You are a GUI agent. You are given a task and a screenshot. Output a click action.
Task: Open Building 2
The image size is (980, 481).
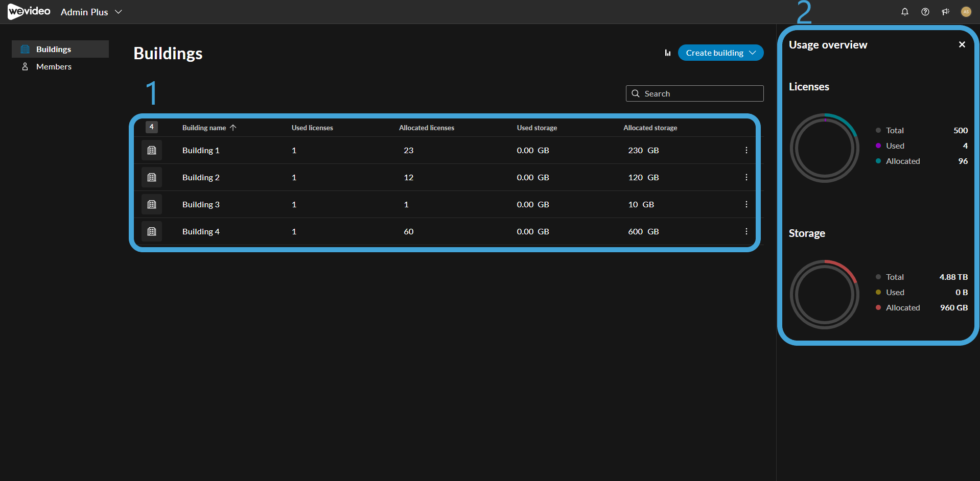(x=201, y=177)
